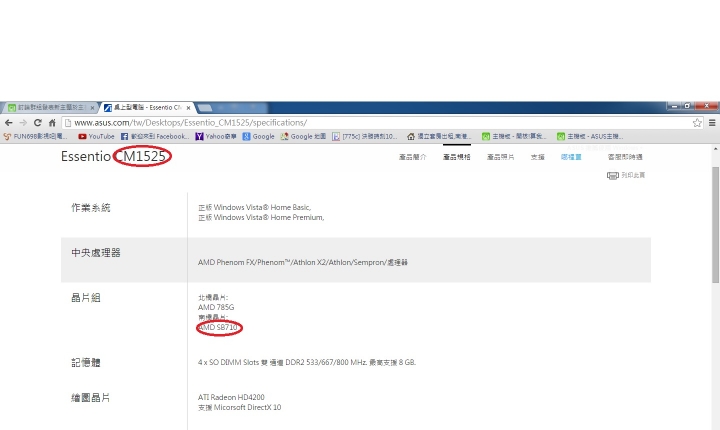Click the AMD SB710 text
Viewport: 720px width, 430px height.
click(x=218, y=328)
